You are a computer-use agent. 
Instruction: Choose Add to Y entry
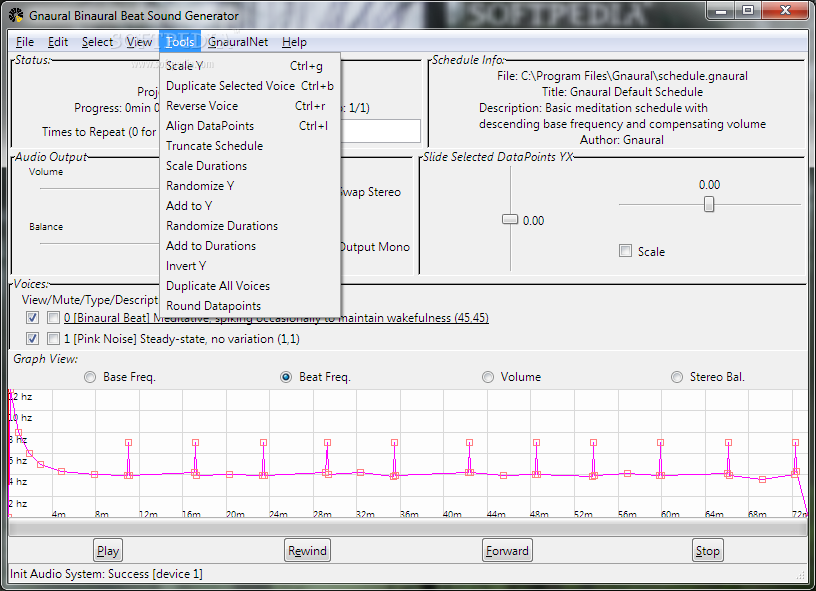click(x=250, y=206)
